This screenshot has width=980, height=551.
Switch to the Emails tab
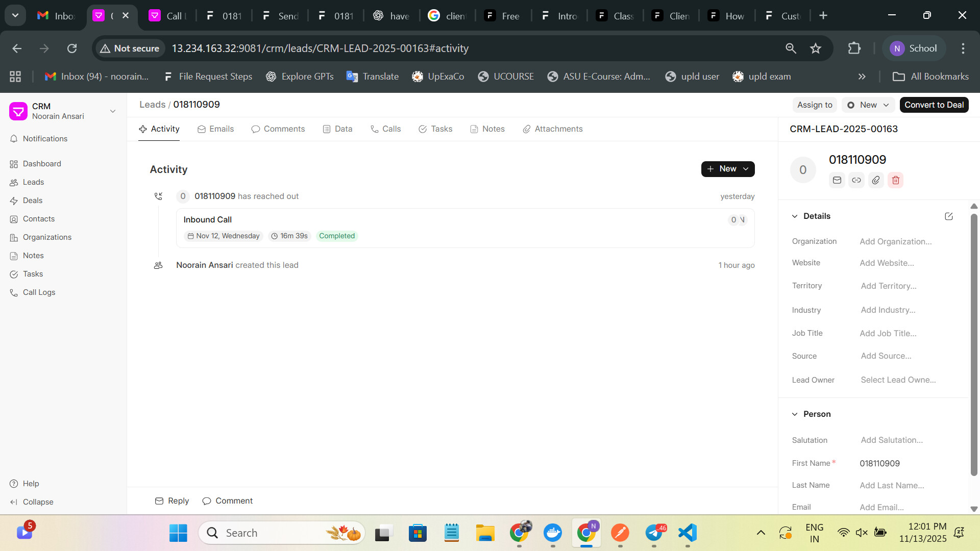click(215, 129)
